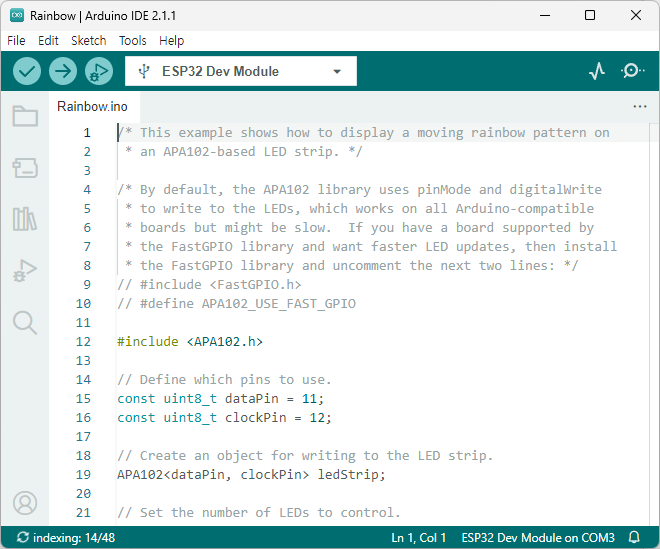The width and height of the screenshot is (660, 549).
Task: Click the const uint8_t clockPin = 12 line
Action: [224, 417]
